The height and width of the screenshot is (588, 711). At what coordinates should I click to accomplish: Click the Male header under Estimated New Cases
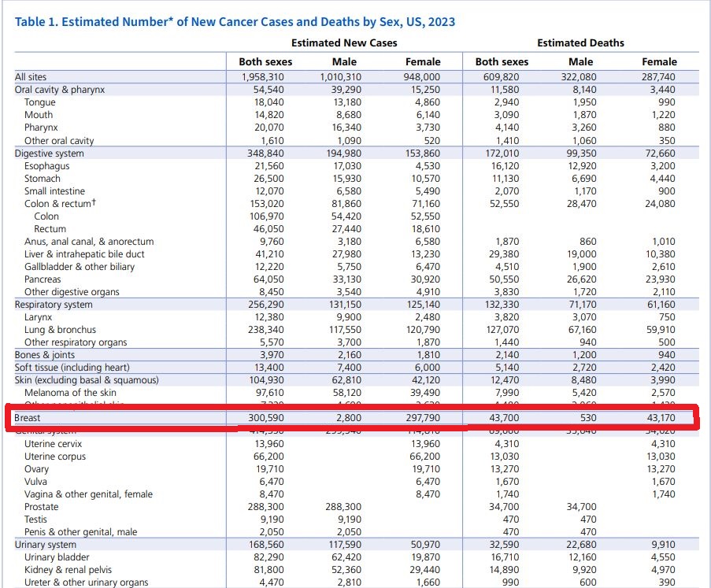point(344,61)
